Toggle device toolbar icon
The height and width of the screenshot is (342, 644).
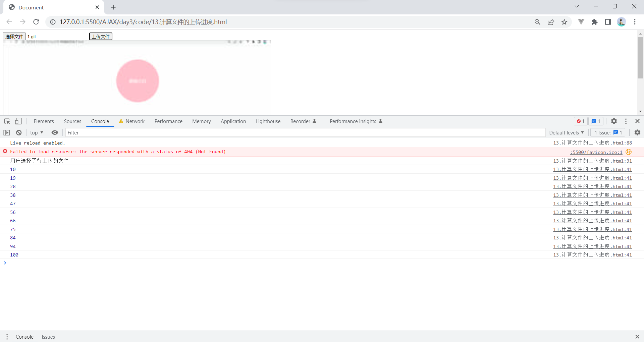pos(18,121)
